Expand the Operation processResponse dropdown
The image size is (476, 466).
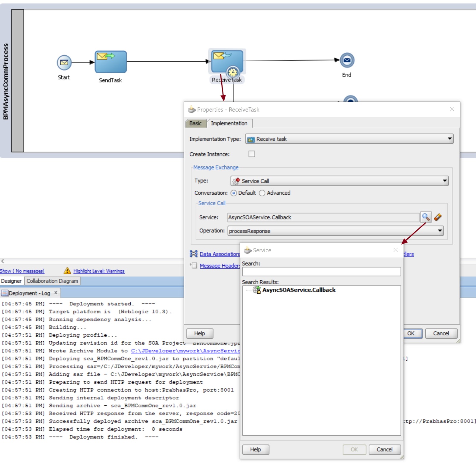pyautogui.click(x=336, y=231)
